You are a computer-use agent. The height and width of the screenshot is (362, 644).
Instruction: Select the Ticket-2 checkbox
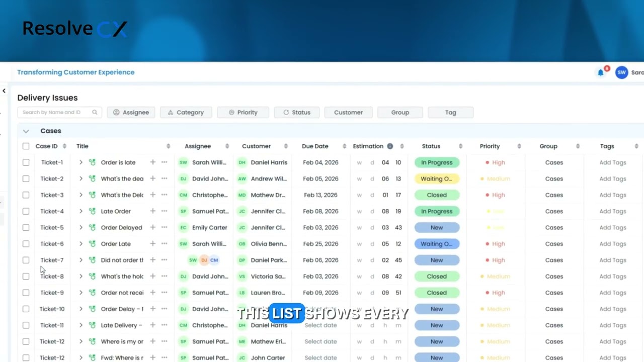(26, 178)
